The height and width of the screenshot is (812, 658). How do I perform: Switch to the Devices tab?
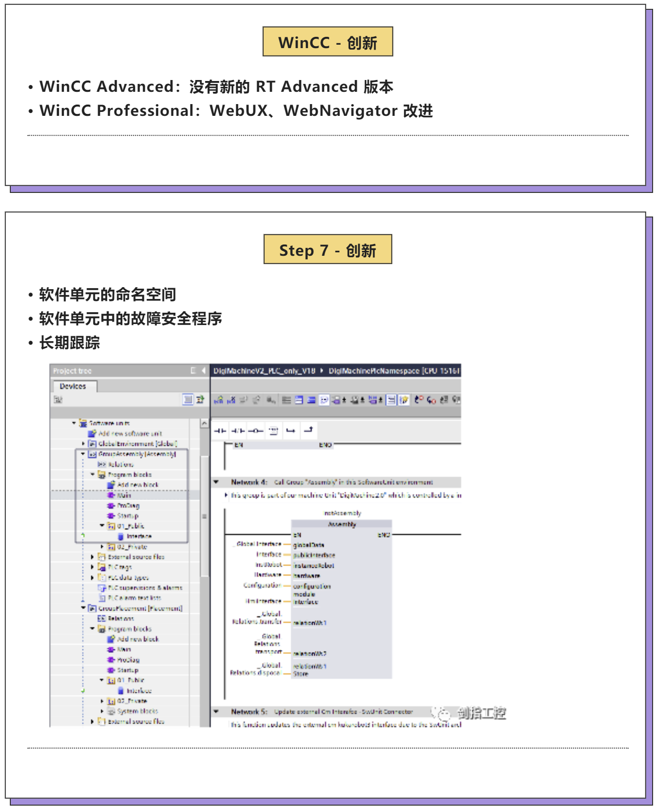(75, 386)
